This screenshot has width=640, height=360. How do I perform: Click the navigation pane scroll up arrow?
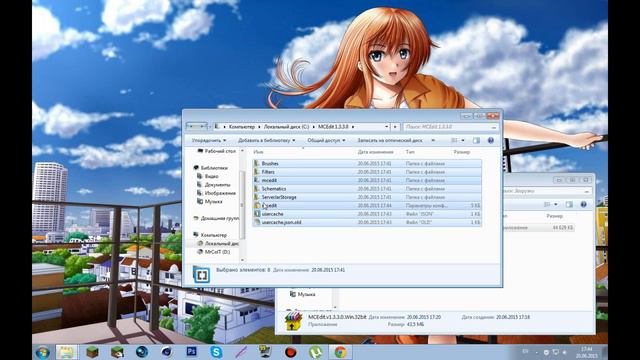coord(242,151)
